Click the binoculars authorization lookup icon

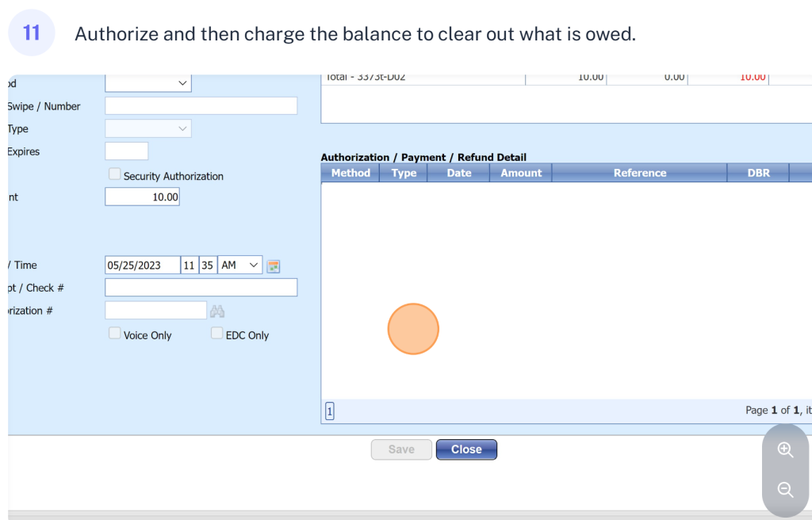(217, 312)
